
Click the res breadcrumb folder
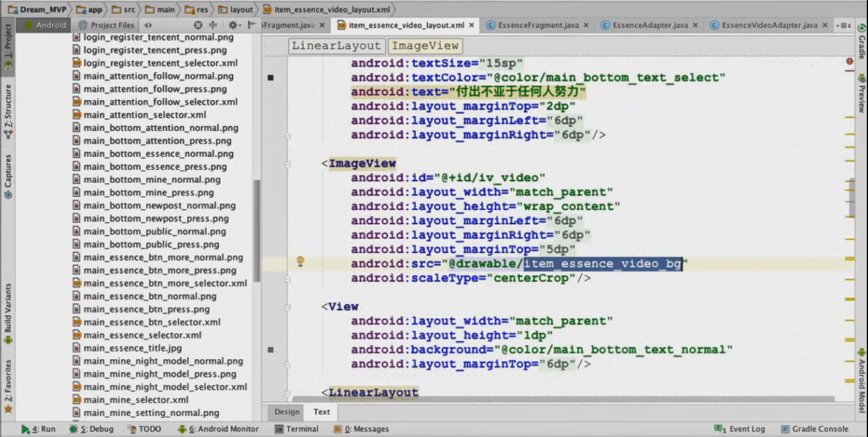click(195, 10)
